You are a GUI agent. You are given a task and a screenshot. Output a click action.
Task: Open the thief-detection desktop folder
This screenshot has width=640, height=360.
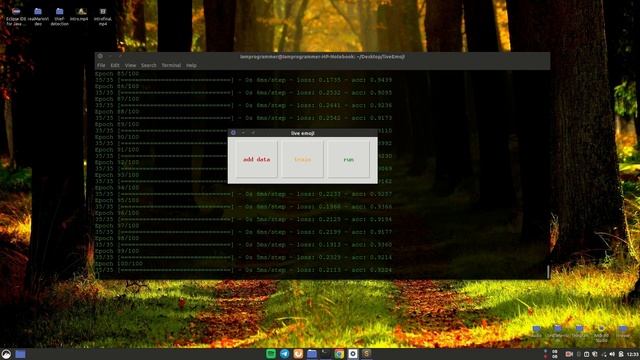(x=60, y=17)
